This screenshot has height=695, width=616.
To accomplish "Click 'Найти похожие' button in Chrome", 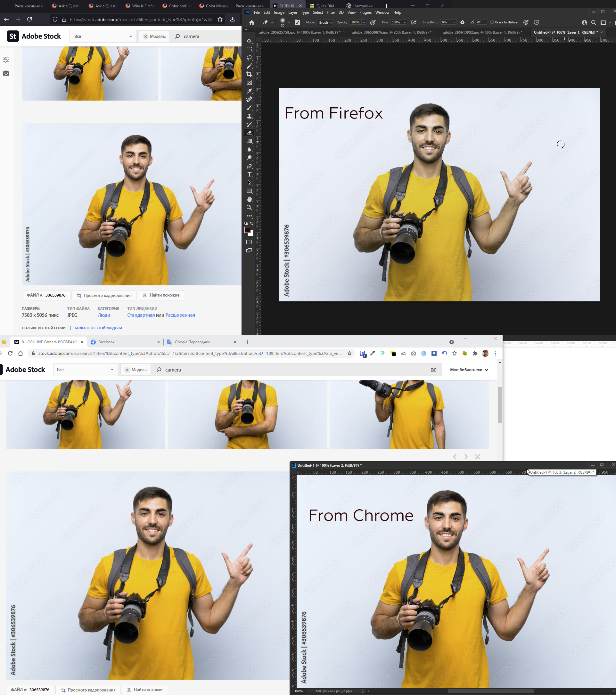I will pos(145,690).
